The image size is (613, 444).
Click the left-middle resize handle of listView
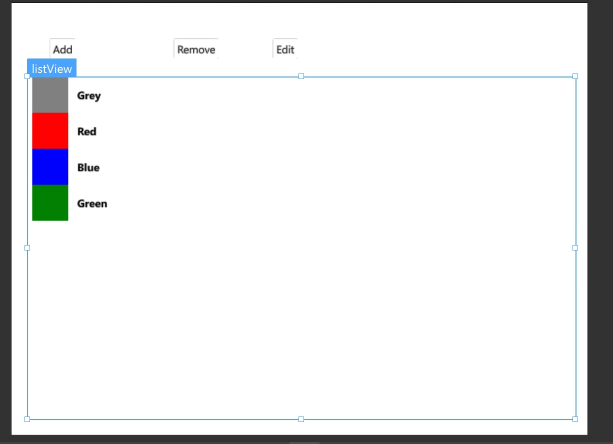click(x=27, y=248)
